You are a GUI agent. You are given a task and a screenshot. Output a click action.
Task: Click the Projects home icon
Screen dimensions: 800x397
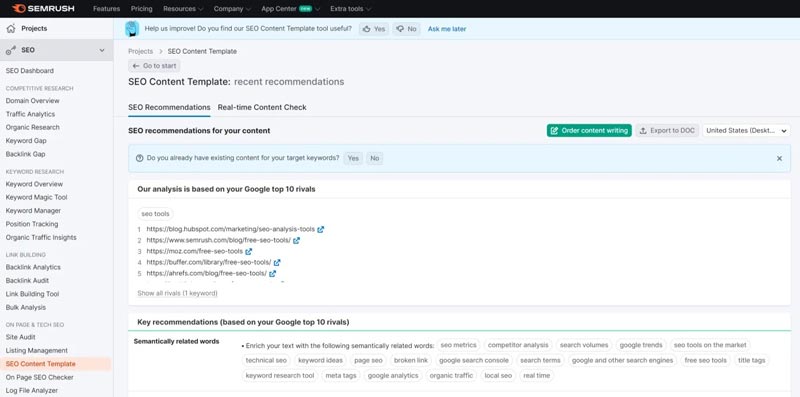[11, 29]
